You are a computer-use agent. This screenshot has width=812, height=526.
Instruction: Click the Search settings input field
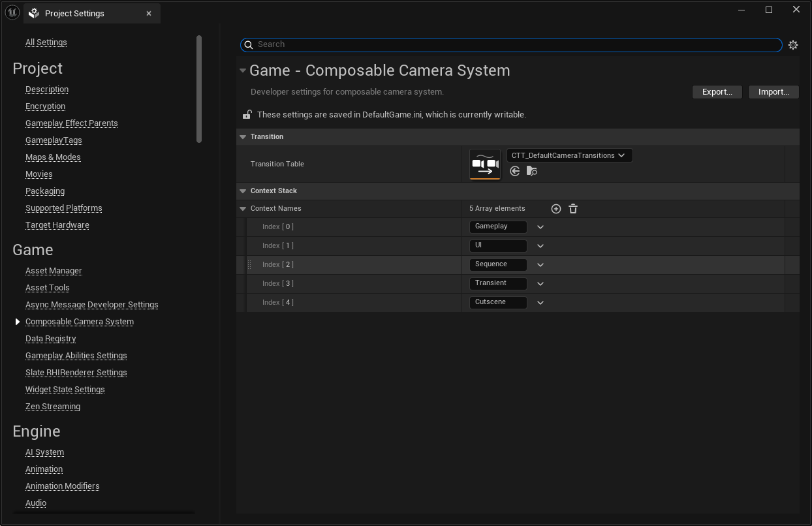click(516, 44)
